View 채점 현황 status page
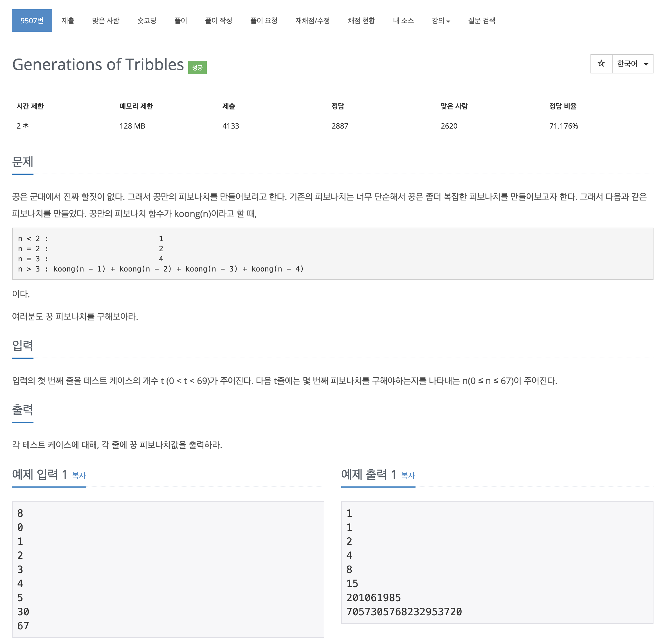This screenshot has height=644, width=667. [361, 21]
